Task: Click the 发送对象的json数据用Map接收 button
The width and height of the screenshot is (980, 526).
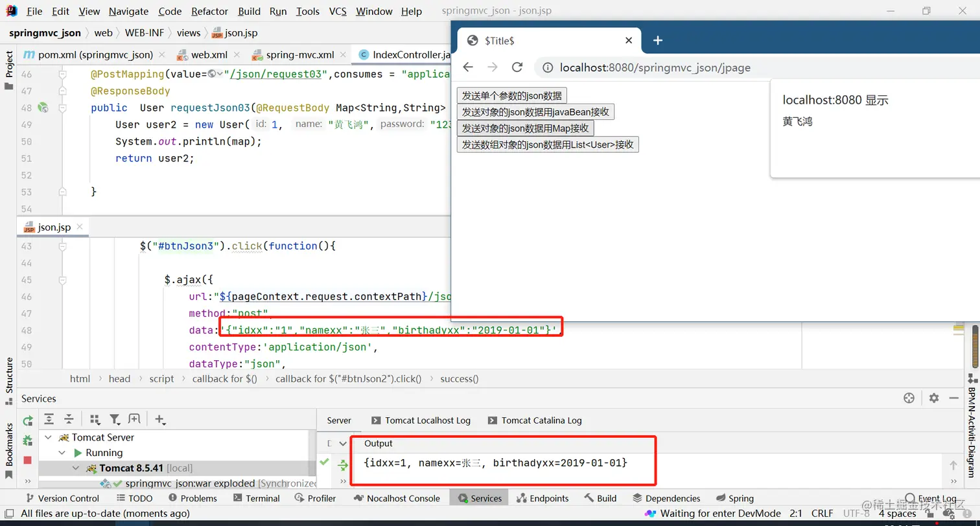Action: click(526, 128)
